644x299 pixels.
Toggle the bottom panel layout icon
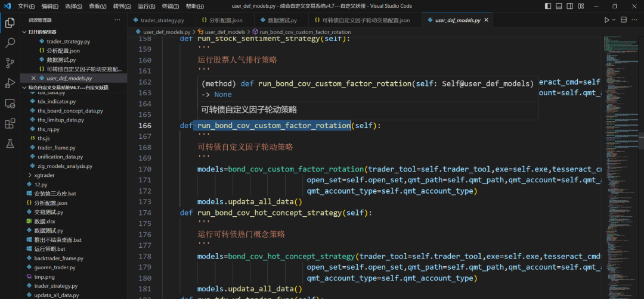(x=559, y=6)
